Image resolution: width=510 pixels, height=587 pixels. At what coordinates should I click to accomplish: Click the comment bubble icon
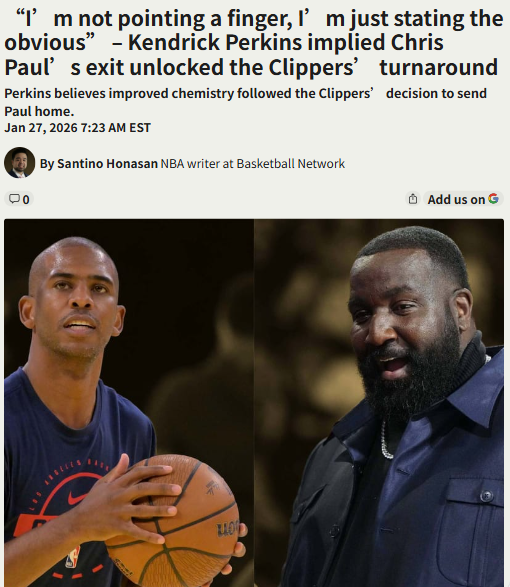(x=14, y=199)
